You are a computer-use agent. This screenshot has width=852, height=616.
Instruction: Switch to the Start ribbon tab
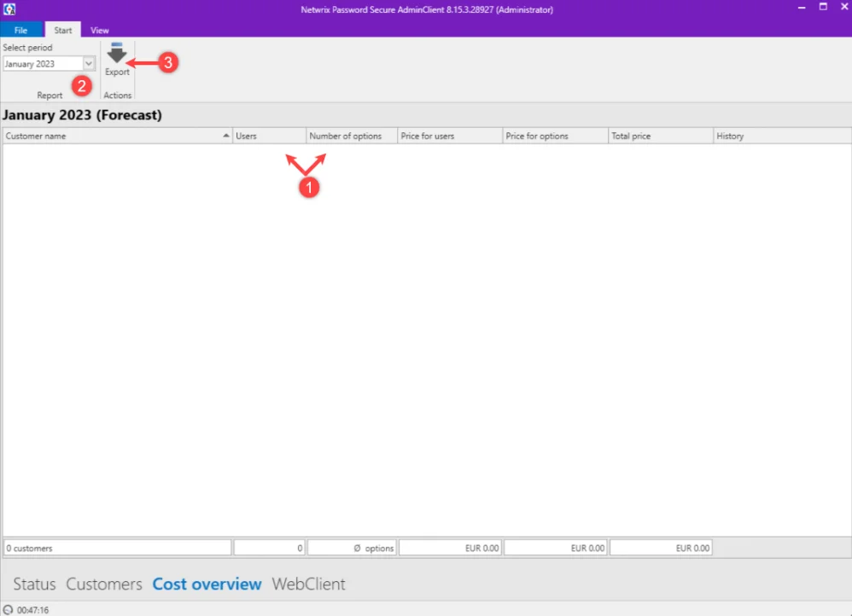[63, 31]
